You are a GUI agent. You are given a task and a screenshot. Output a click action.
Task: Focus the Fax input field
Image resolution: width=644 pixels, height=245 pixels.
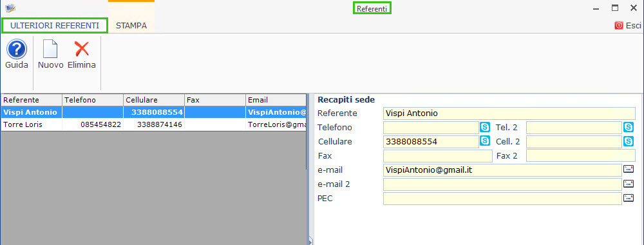tap(437, 156)
